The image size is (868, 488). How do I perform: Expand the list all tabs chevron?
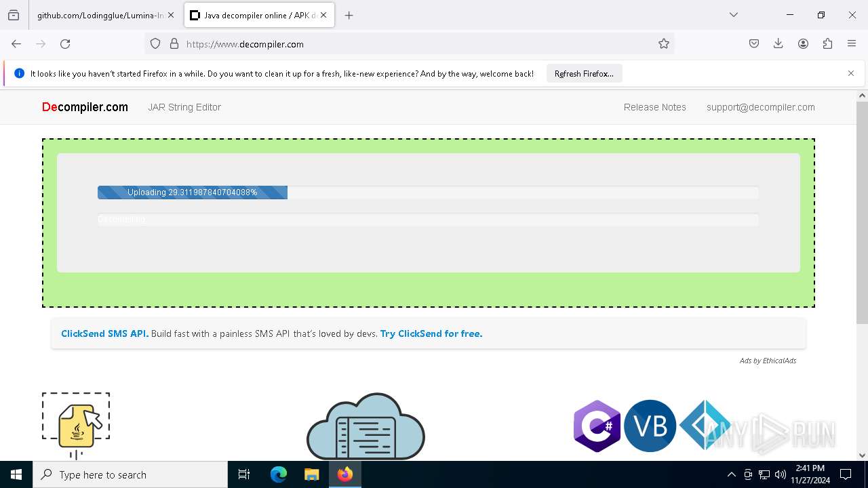point(734,15)
